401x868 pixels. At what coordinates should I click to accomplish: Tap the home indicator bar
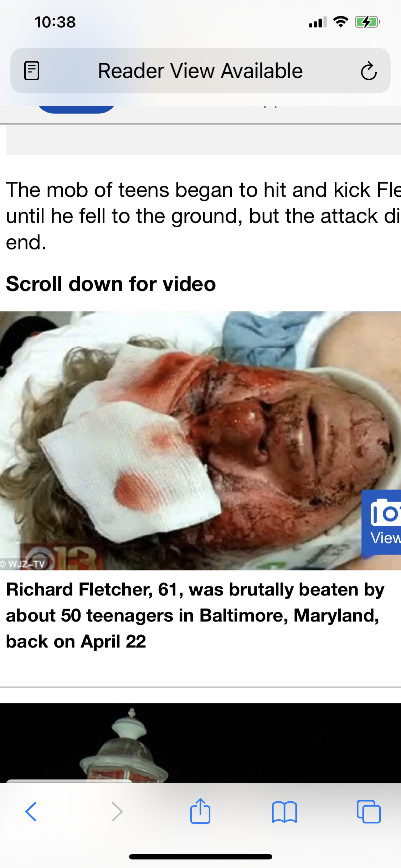click(x=200, y=857)
